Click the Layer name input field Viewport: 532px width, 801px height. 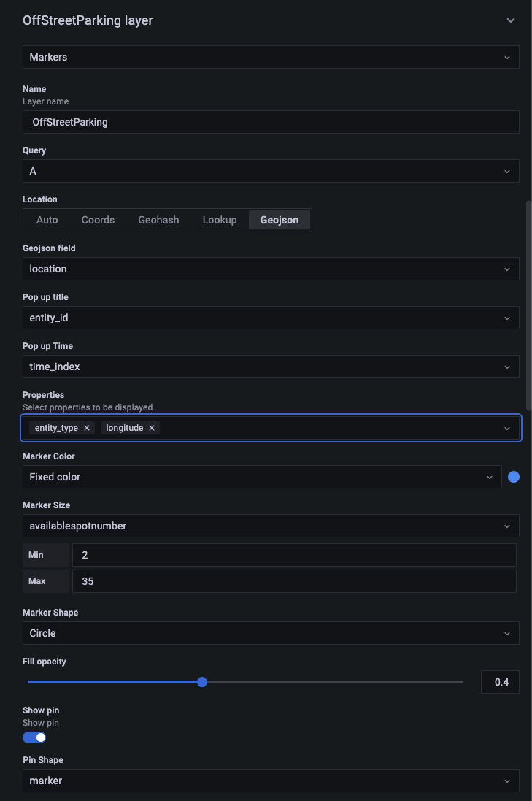270,122
